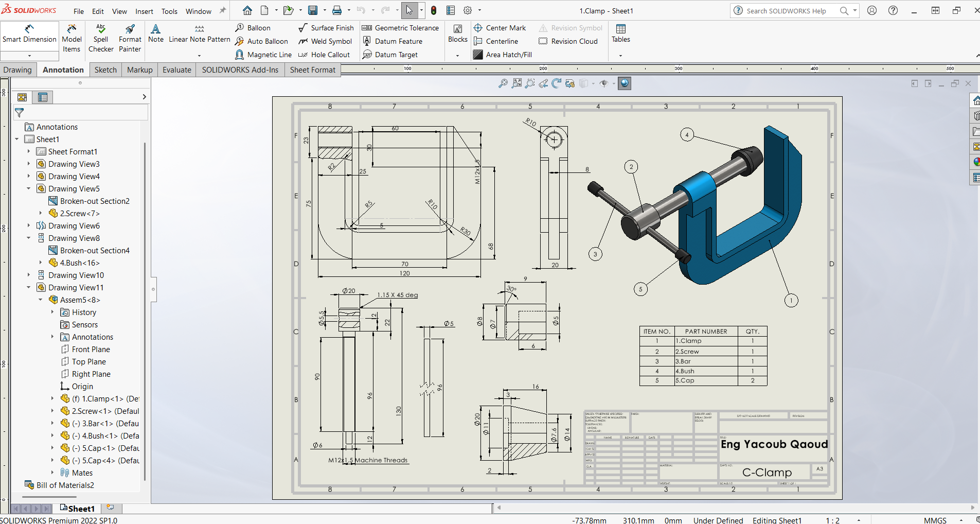Collapse the Drawing View11 tree node

(x=29, y=287)
